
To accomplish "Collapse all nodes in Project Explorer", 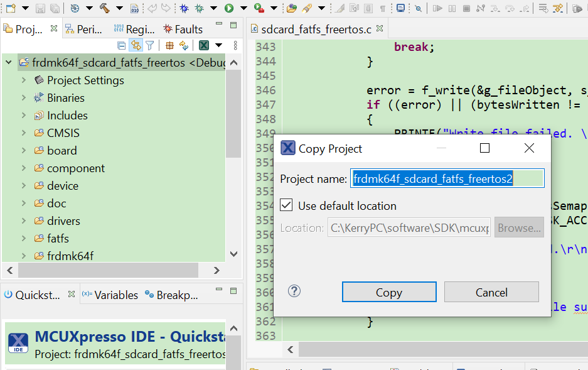I will (x=121, y=45).
